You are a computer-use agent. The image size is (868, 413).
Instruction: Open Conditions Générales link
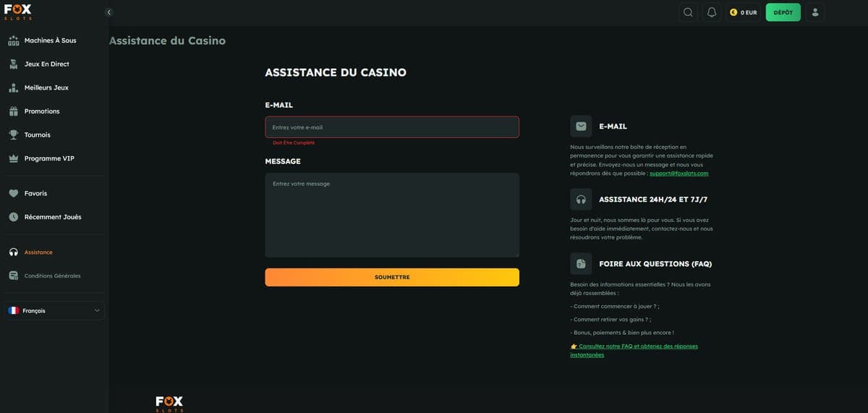click(x=52, y=276)
